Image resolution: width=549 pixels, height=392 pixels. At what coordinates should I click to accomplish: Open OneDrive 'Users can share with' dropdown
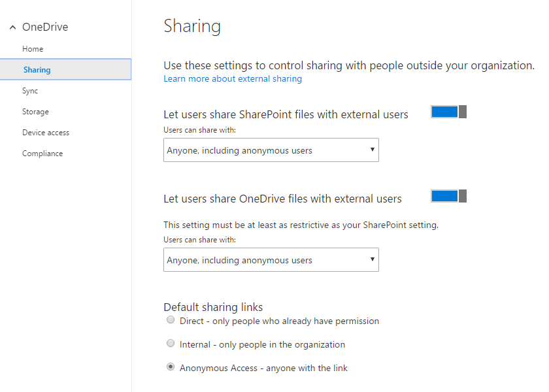click(x=271, y=260)
